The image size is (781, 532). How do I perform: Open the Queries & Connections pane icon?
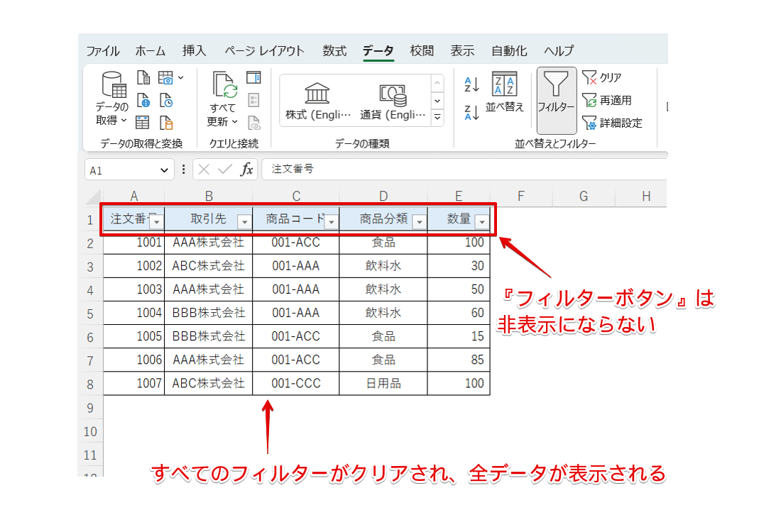coord(253,77)
